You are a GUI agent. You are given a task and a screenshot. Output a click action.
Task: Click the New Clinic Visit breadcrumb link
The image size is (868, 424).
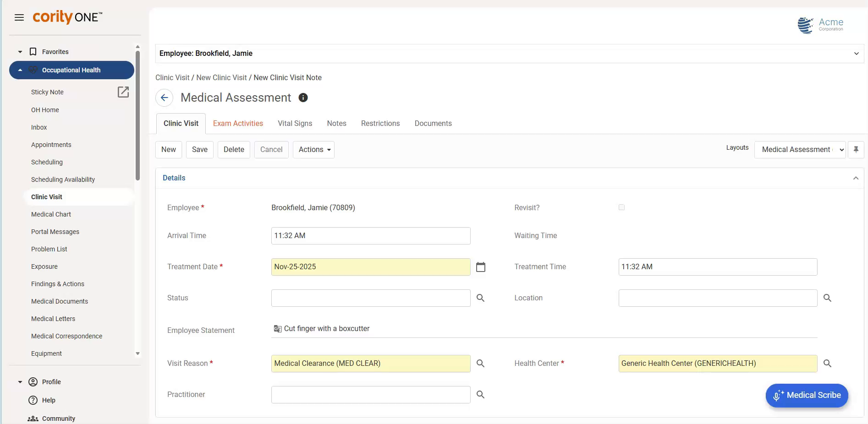click(222, 77)
